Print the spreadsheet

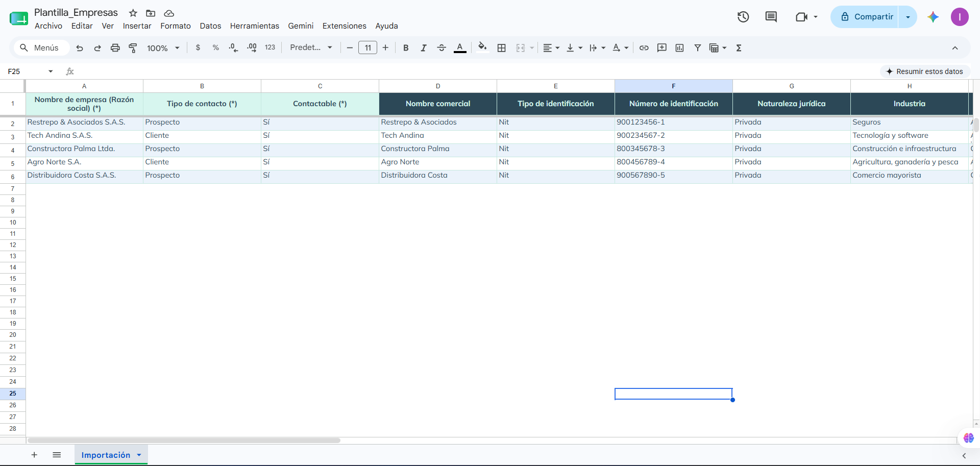tap(115, 48)
